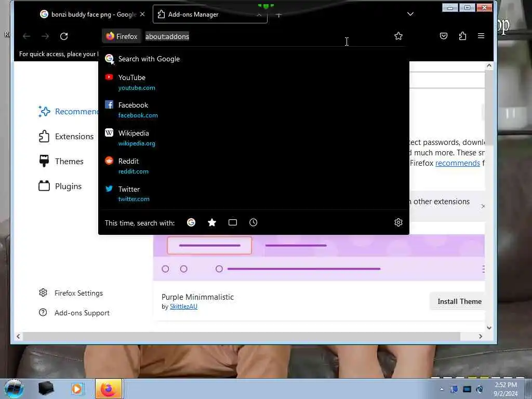This screenshot has height=399, width=532.
Task: Open the Wikipedia suggestion
Action: tap(254, 138)
